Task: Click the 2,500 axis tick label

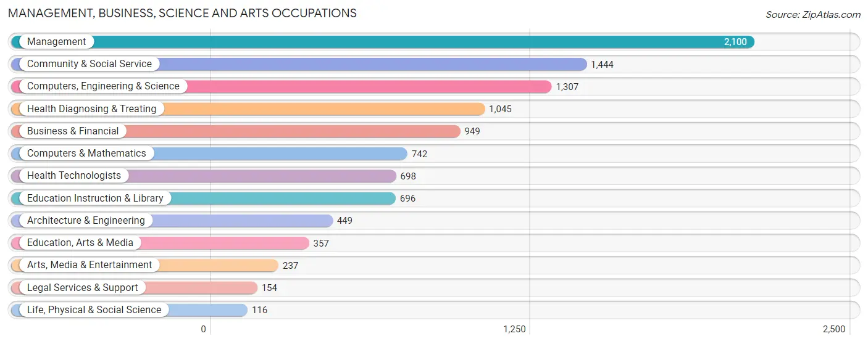Action: 833,329
